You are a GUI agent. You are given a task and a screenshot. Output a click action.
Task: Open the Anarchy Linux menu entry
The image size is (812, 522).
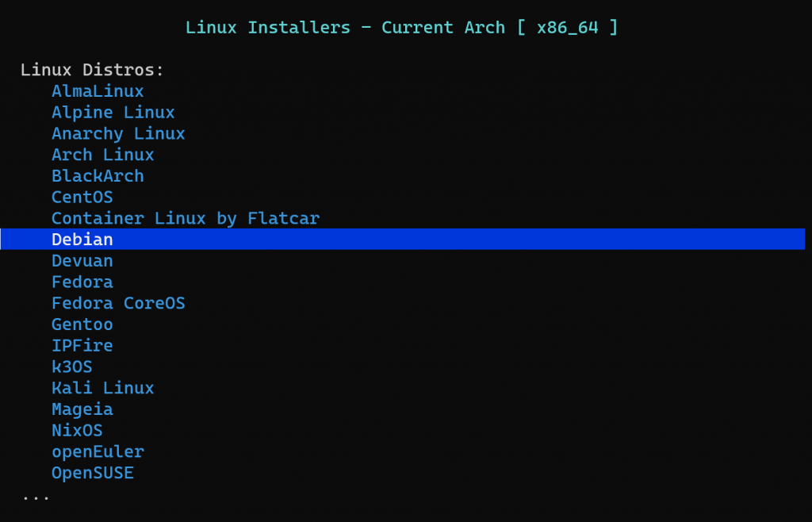tap(118, 133)
